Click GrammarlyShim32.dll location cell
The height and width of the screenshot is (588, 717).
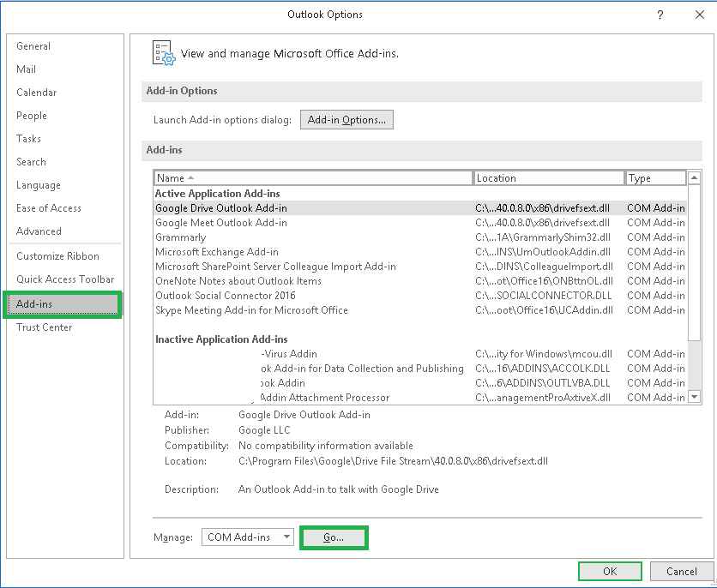pyautogui.click(x=543, y=237)
